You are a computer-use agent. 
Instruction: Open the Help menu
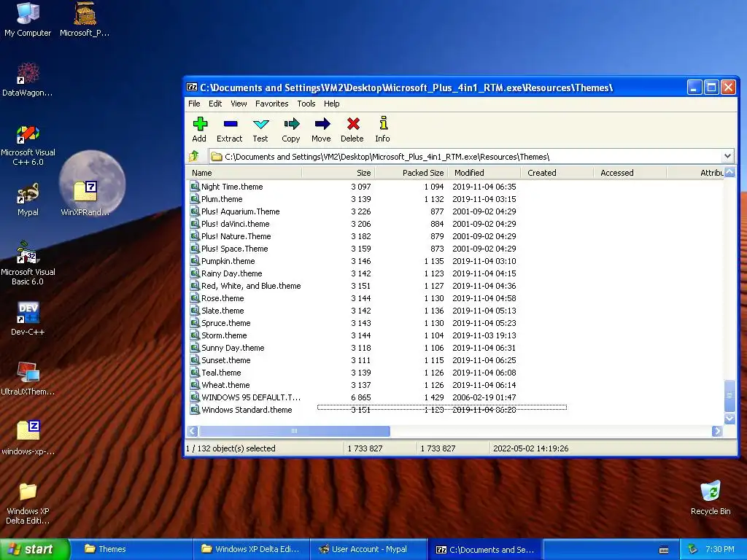coord(332,104)
